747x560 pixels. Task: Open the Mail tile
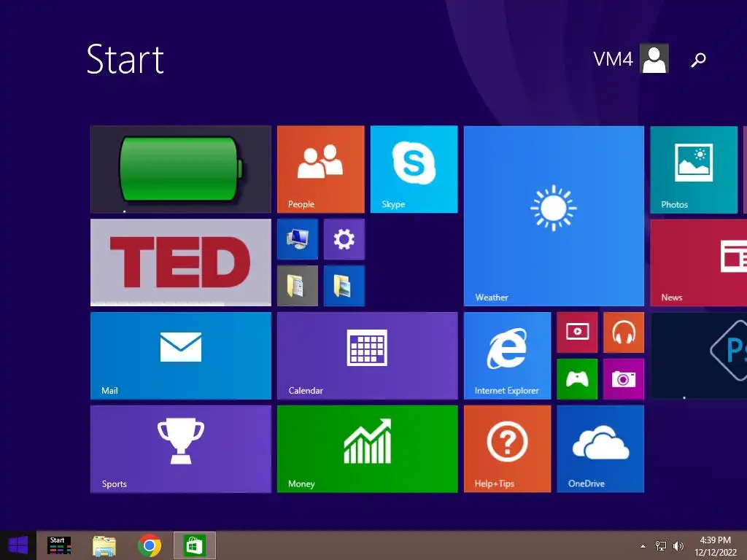[x=181, y=356]
